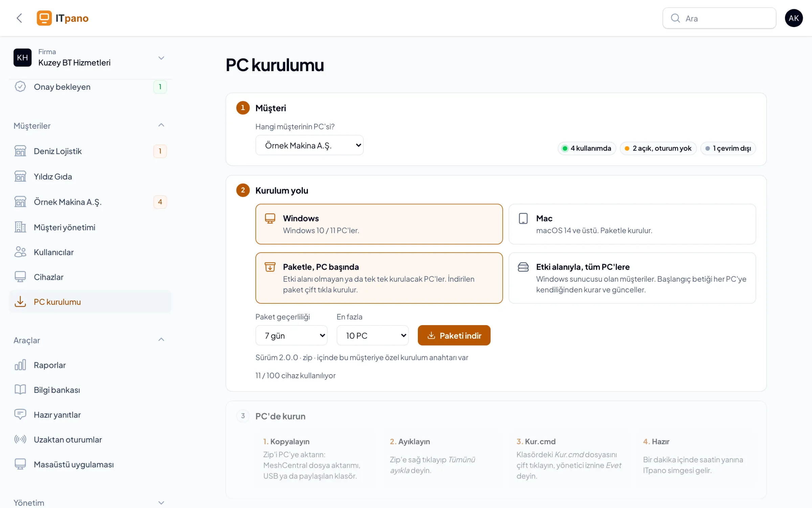Open the customer dropdown Örnek Makina A.Ş.
812x508 pixels.
pyautogui.click(x=309, y=145)
